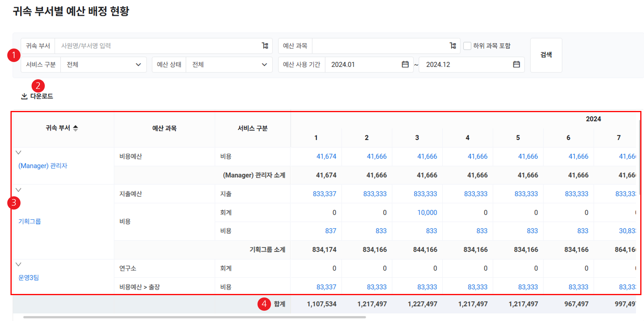This screenshot has width=644, height=321.
Task: Enable 하위 과목 포함 checkbox
Action: [x=467, y=46]
